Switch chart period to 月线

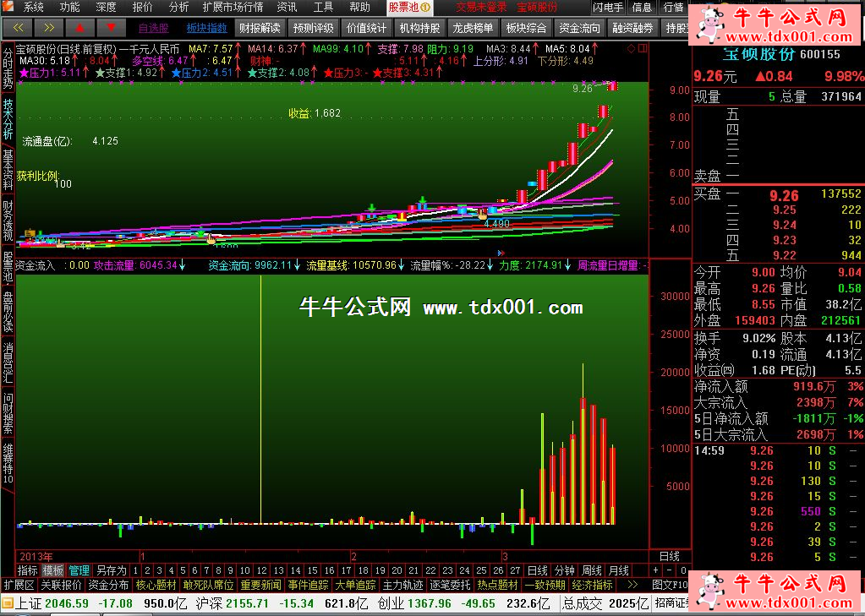[618, 570]
